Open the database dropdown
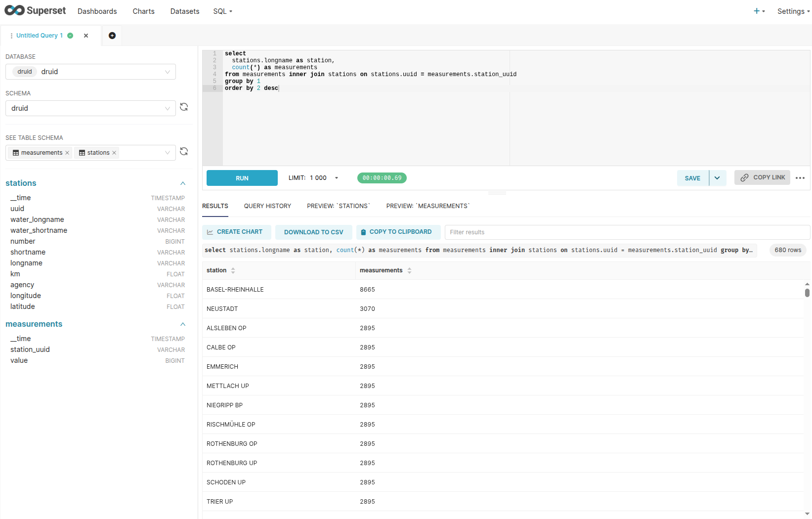Screen dimensions: 812x519 tap(90, 72)
